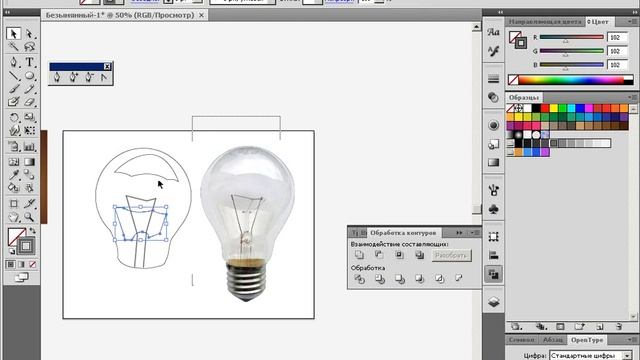Change screen mode button at toolbox bottom
Image resolution: width=640 pixels, height=360 pixels.
[x=21, y=278]
